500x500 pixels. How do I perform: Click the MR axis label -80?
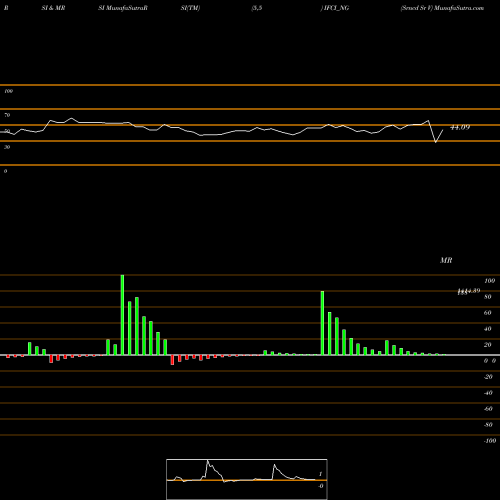(x=488, y=425)
